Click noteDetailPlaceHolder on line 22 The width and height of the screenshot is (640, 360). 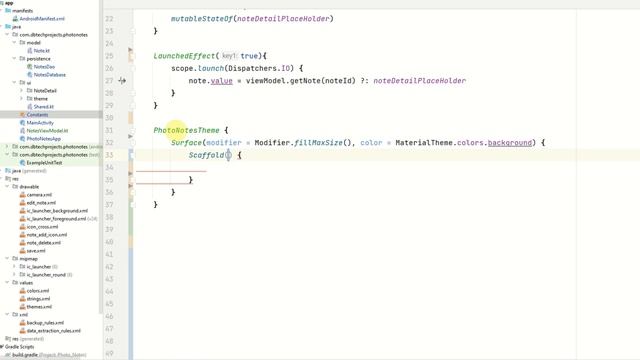point(283,19)
